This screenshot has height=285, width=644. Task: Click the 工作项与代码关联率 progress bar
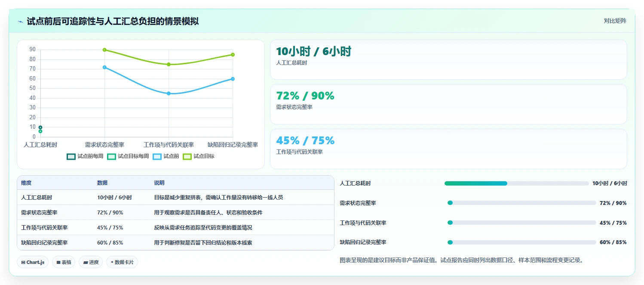(521, 223)
